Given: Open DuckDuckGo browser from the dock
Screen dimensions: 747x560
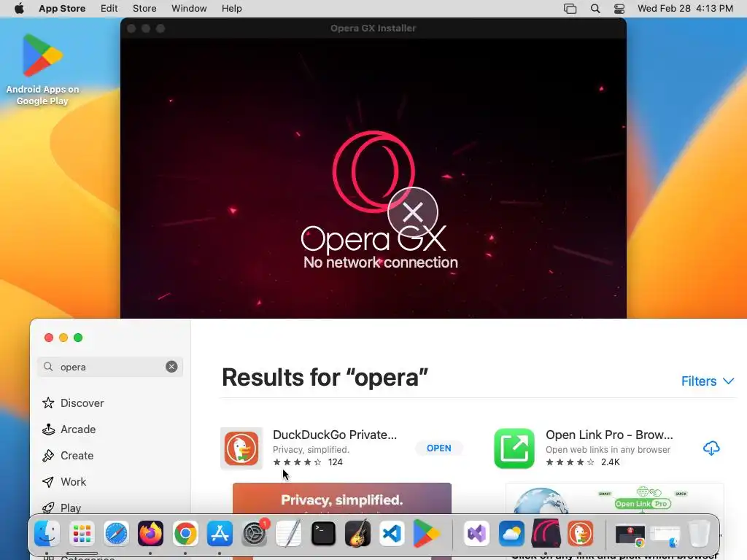Looking at the screenshot, I should click(x=580, y=534).
